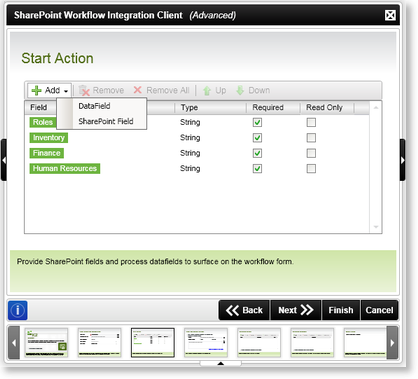Uncheck Required for the Human Resources row
The image size is (418, 379).
(257, 168)
